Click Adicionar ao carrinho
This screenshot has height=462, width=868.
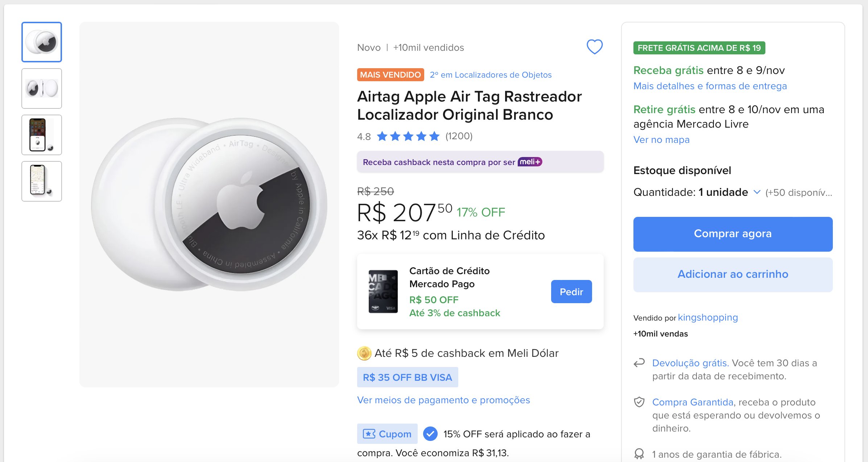[x=733, y=275]
